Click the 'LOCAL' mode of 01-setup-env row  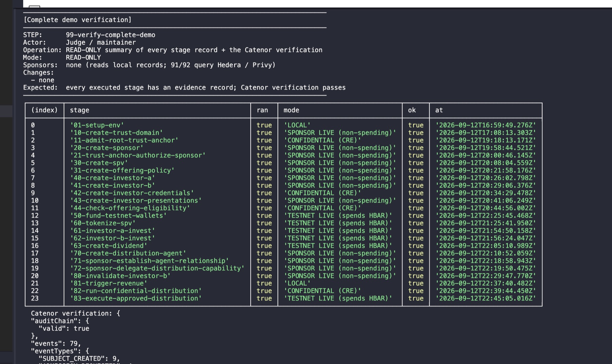[x=297, y=125]
